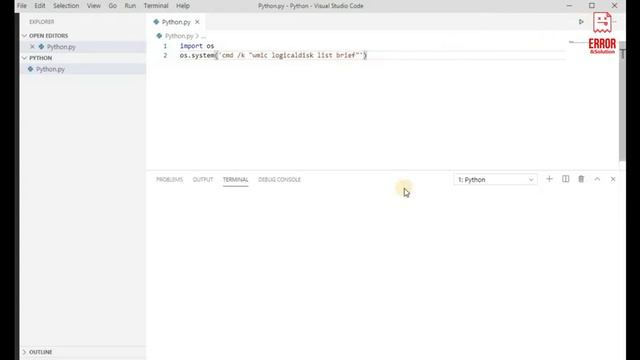Switch to the Problems panel tab
The height and width of the screenshot is (360, 640).
pyautogui.click(x=169, y=180)
